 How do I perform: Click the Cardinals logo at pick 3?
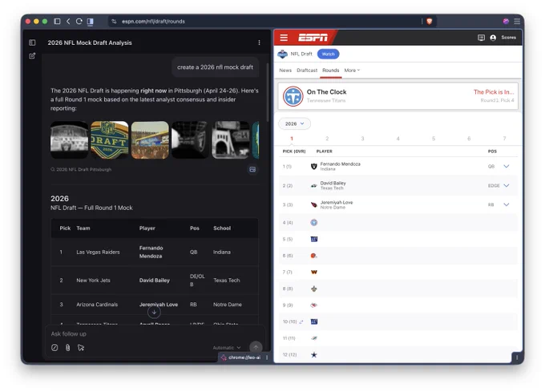(314, 204)
